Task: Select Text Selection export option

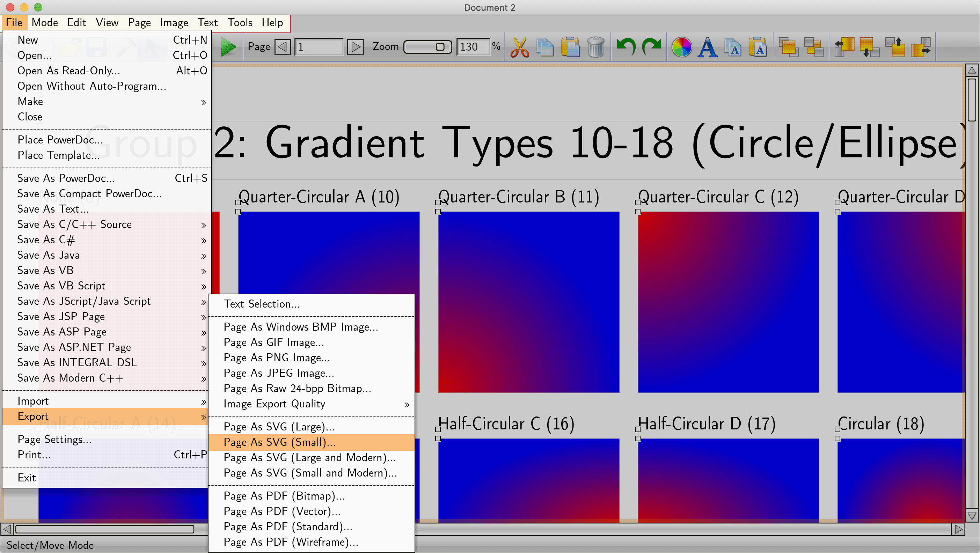Action: [x=311, y=304]
